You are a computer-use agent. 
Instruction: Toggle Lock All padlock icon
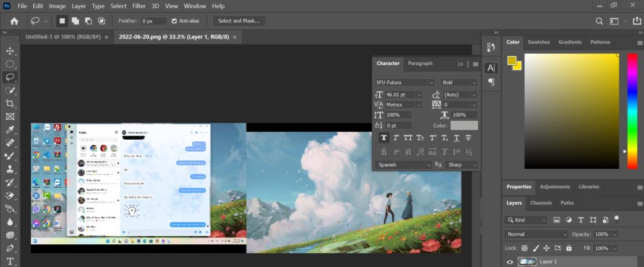pyautogui.click(x=569, y=248)
